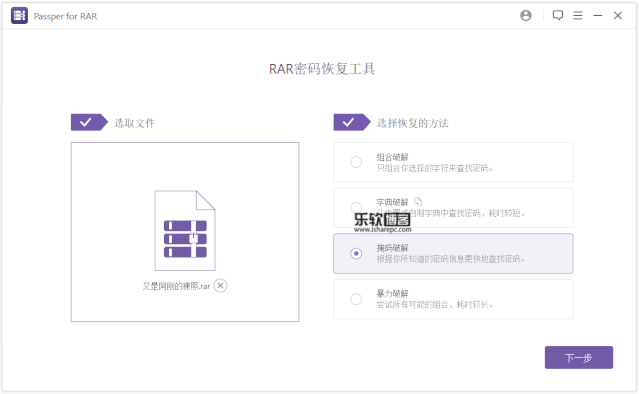The image size is (639, 394).
Task: Click the 根据你所知道的密码信息 description text
Action: tap(451, 259)
